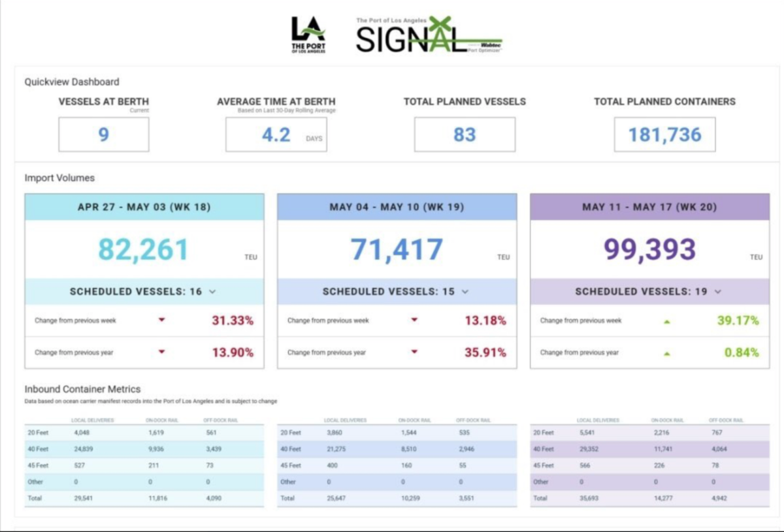Expand Scheduled Vessels: 16 chevron
The height and width of the screenshot is (532, 784).
coord(212,292)
